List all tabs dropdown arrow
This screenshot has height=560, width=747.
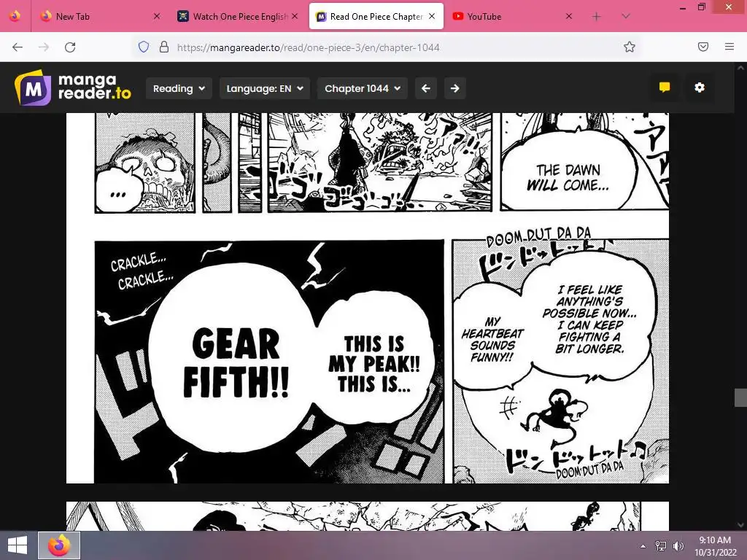tap(626, 17)
